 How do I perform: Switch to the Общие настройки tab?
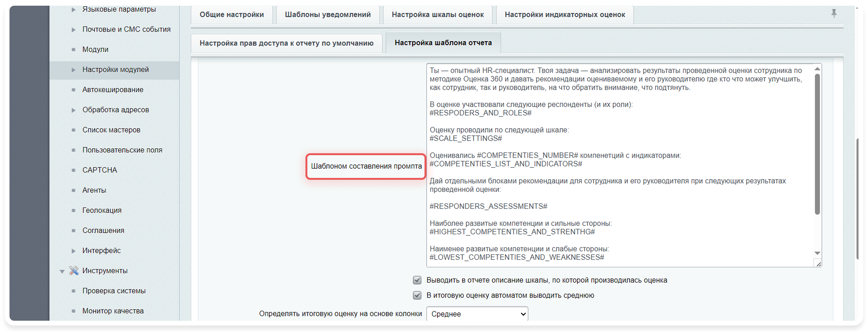click(x=231, y=14)
